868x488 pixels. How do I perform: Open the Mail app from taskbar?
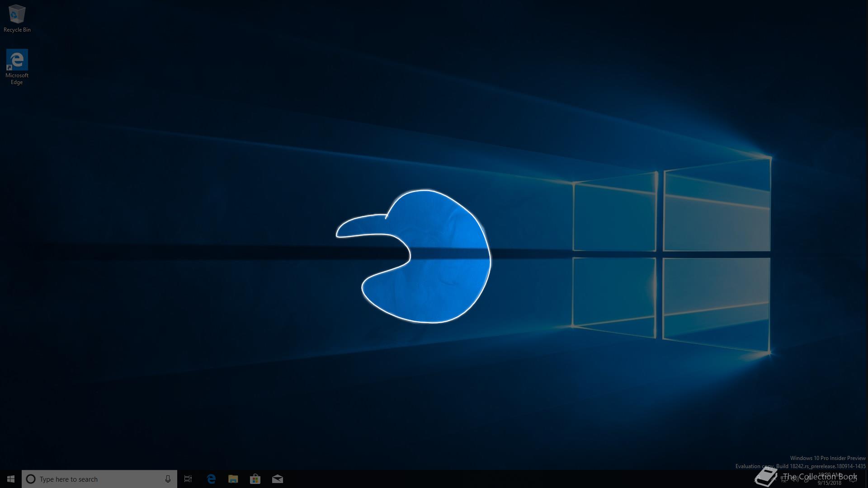click(278, 479)
